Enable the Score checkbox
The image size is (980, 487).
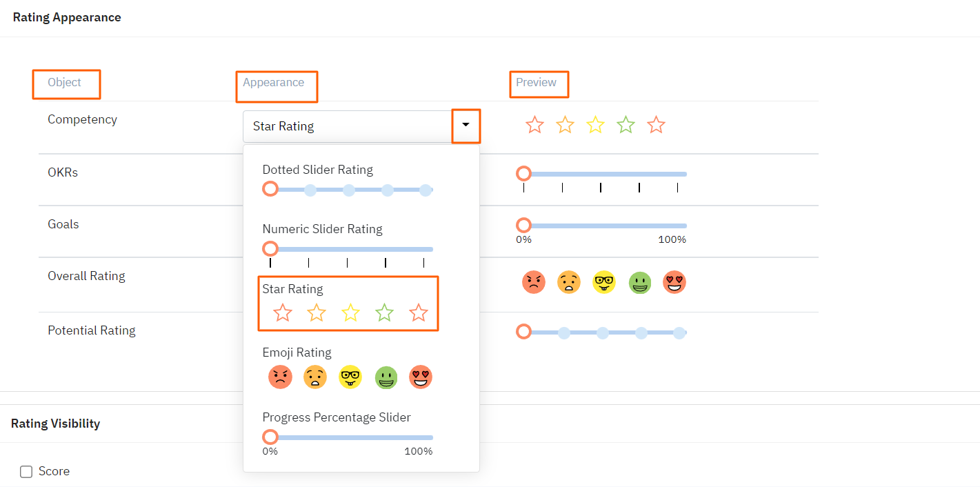tap(26, 471)
